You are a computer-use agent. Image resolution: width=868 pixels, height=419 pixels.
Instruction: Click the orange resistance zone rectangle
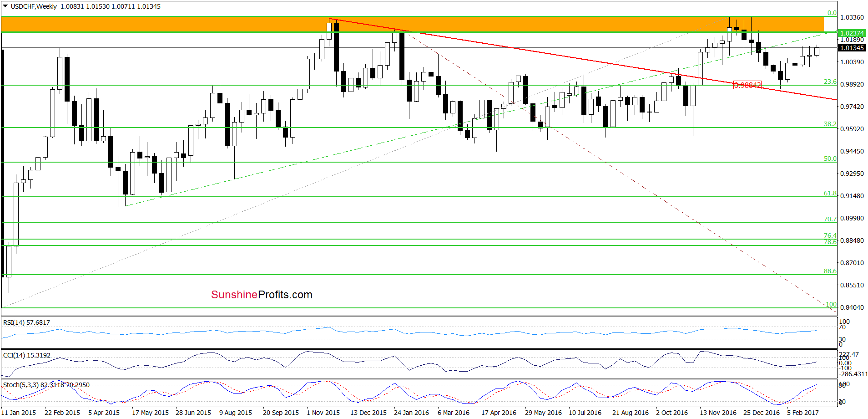click(412, 24)
